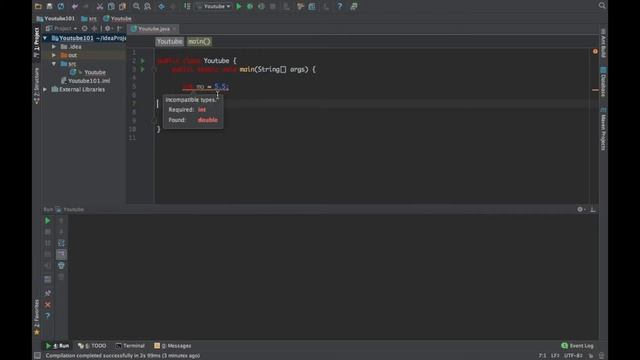Click Clear All trash icon in Run panel
The image size is (640, 360).
point(61,266)
